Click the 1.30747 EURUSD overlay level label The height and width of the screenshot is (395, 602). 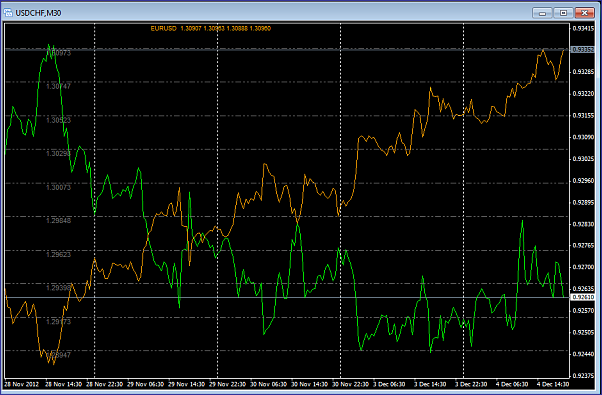(x=58, y=86)
